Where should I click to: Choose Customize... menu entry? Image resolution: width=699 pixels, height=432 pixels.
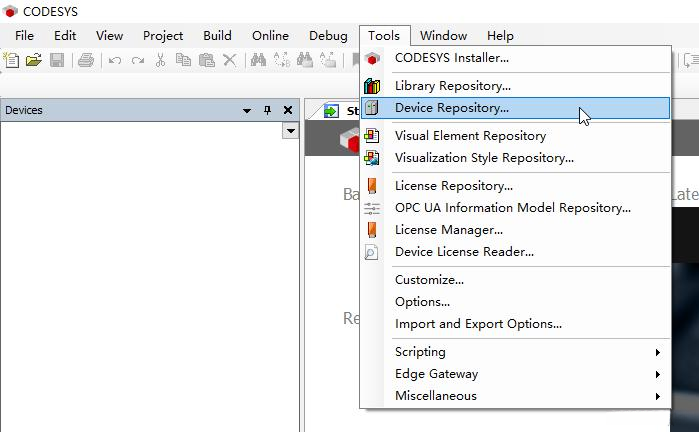515,280
